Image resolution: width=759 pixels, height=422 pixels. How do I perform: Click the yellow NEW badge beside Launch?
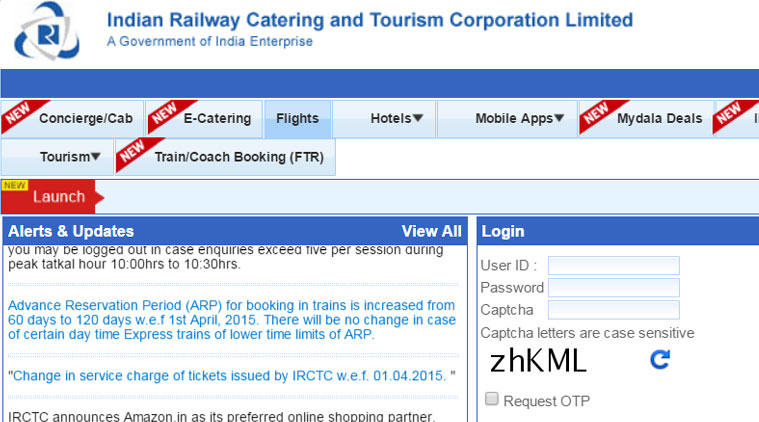point(14,186)
